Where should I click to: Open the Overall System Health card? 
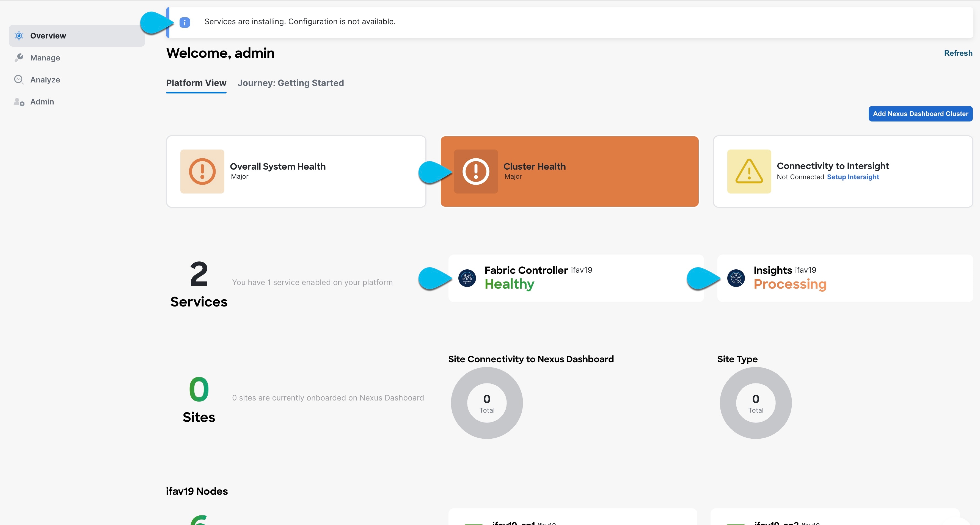[296, 172]
